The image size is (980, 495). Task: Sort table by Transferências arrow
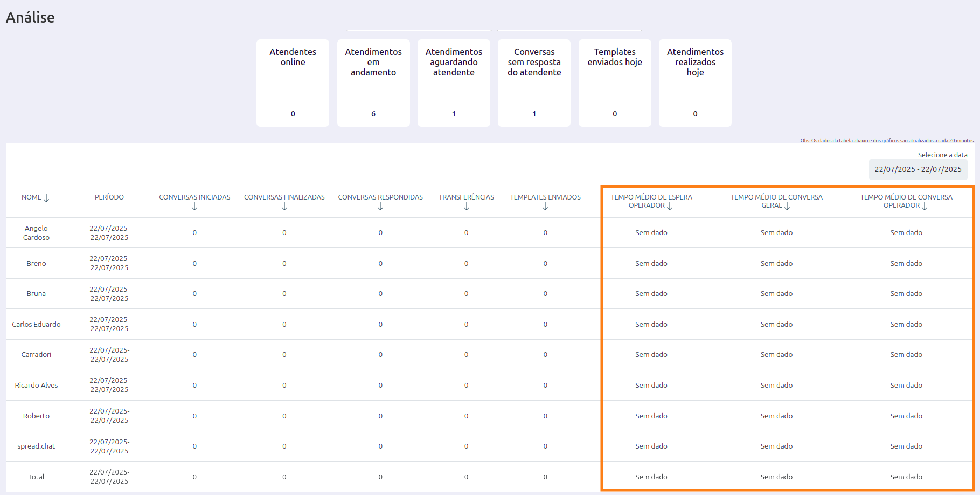[467, 207]
